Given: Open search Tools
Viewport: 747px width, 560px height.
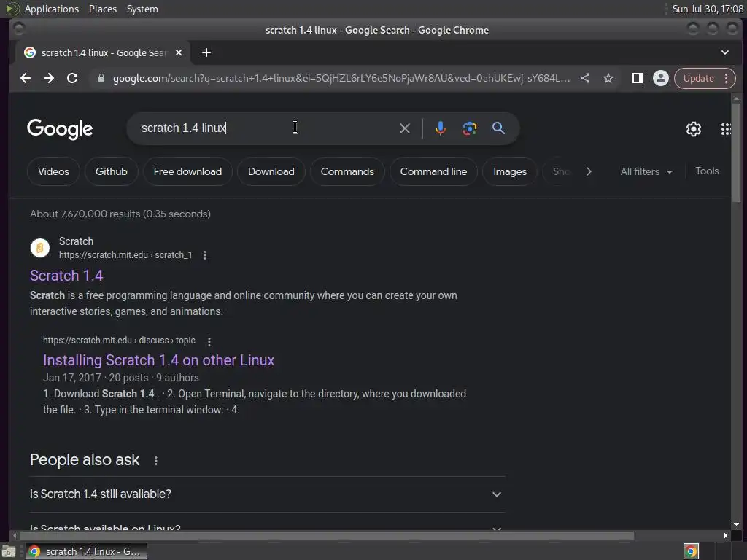Looking at the screenshot, I should (707, 171).
